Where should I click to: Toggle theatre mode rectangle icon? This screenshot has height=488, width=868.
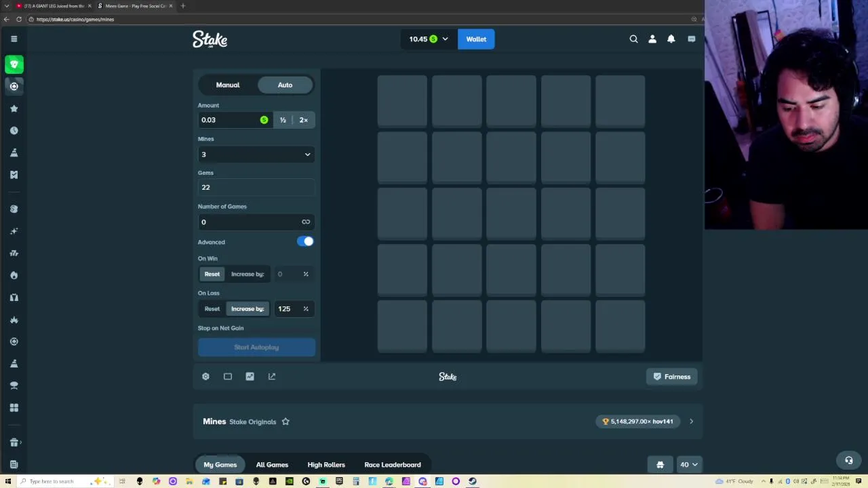228,376
